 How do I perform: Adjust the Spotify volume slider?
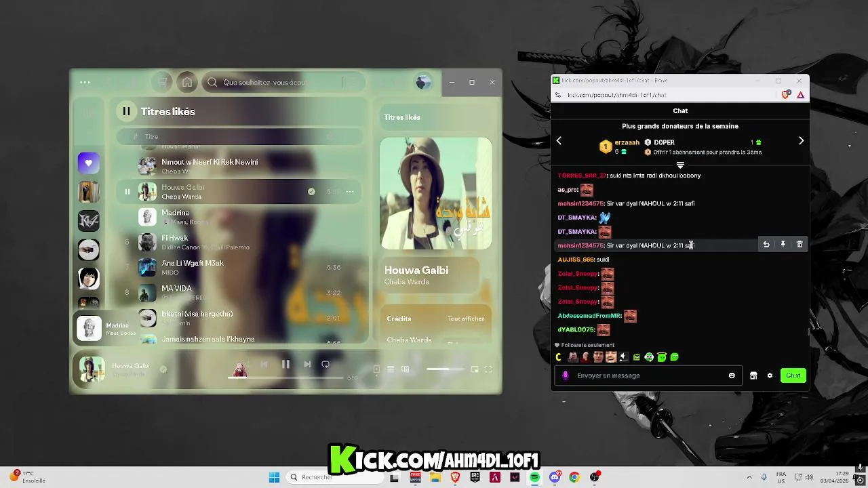pyautogui.click(x=445, y=369)
